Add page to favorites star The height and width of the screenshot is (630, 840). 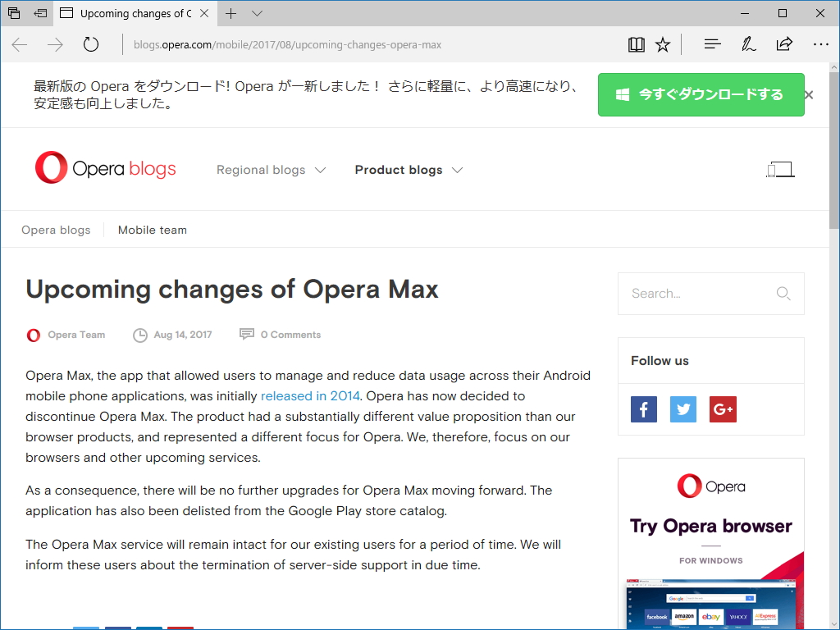click(663, 44)
